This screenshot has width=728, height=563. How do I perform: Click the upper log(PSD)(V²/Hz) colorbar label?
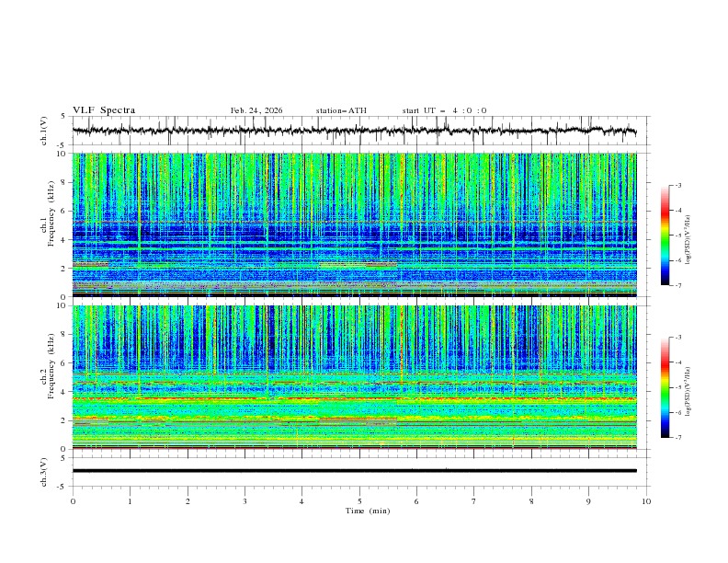[688, 240]
